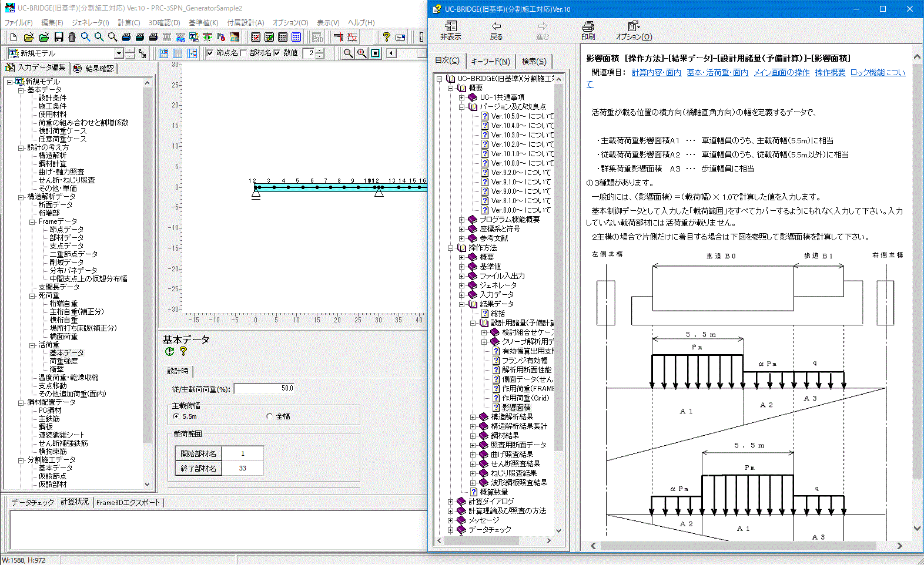Click the green refresh icon under 基本データ
Screen dimensions: 924x565
pyautogui.click(x=169, y=351)
